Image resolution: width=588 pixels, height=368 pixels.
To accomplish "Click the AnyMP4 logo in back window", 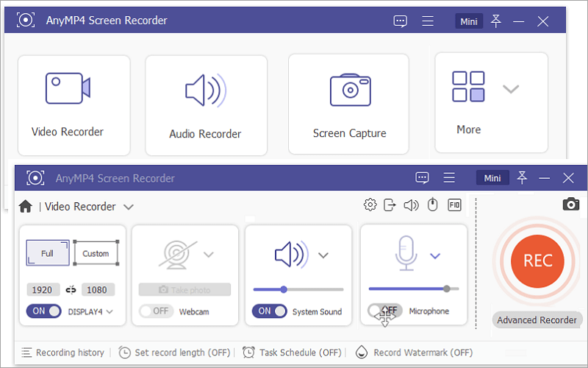I will (x=26, y=20).
